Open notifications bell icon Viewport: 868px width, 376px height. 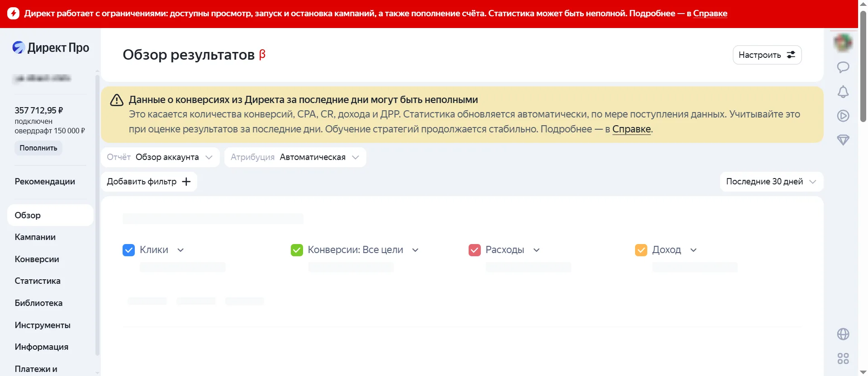843,92
